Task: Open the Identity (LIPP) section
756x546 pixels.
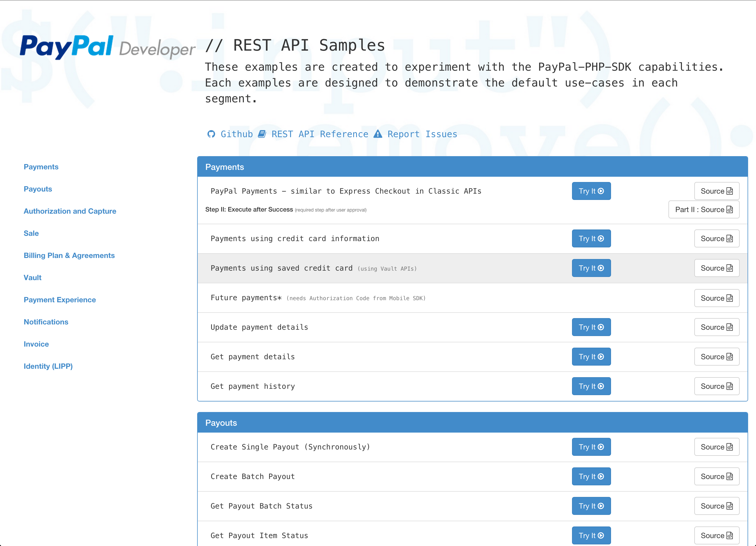Action: [48, 366]
